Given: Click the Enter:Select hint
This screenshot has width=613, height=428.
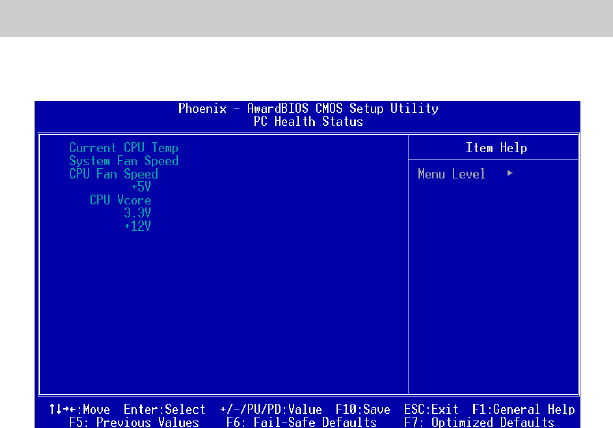Looking at the screenshot, I should tap(164, 409).
